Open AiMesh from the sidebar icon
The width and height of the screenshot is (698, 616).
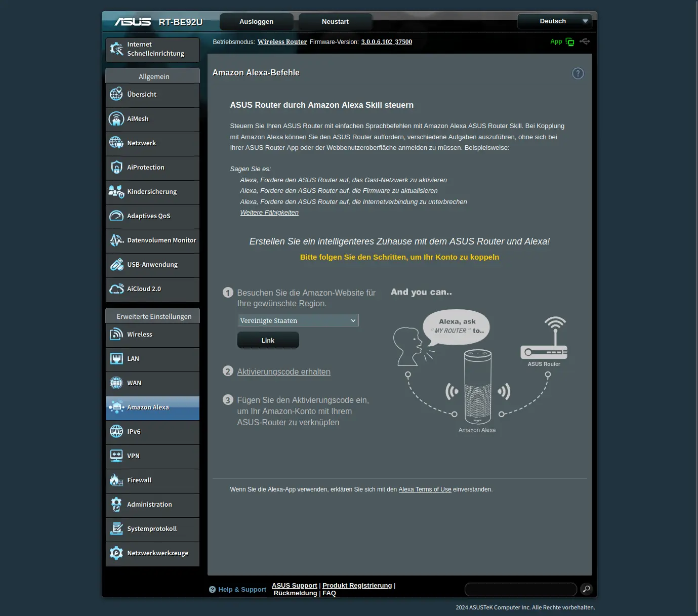click(116, 119)
